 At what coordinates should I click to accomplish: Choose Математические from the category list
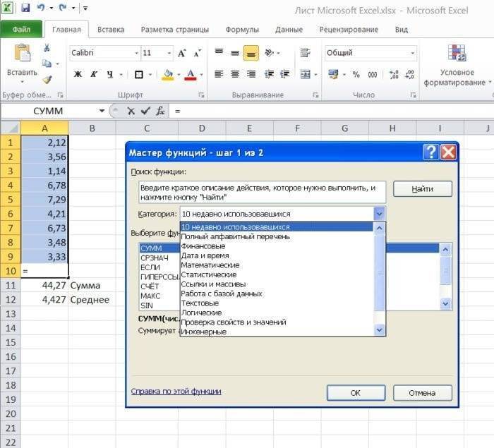209,265
